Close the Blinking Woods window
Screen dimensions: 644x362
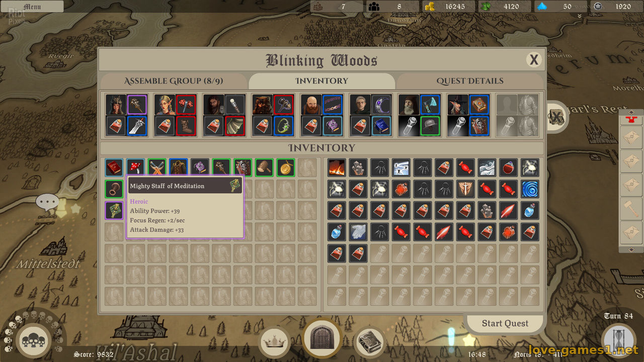tap(534, 60)
